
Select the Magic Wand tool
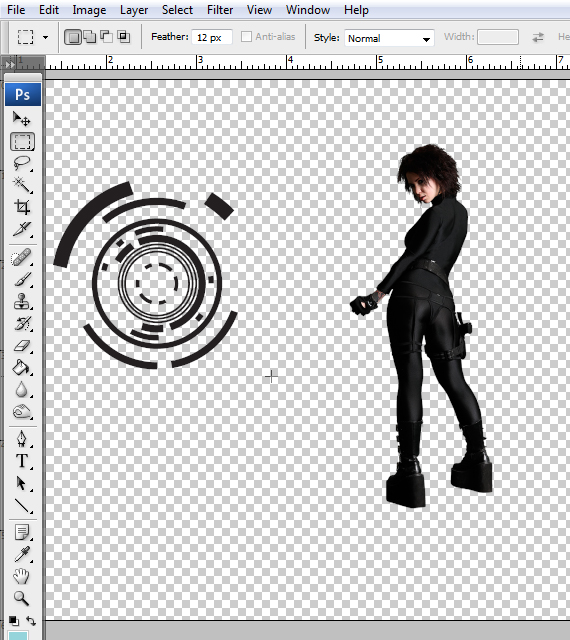22,185
